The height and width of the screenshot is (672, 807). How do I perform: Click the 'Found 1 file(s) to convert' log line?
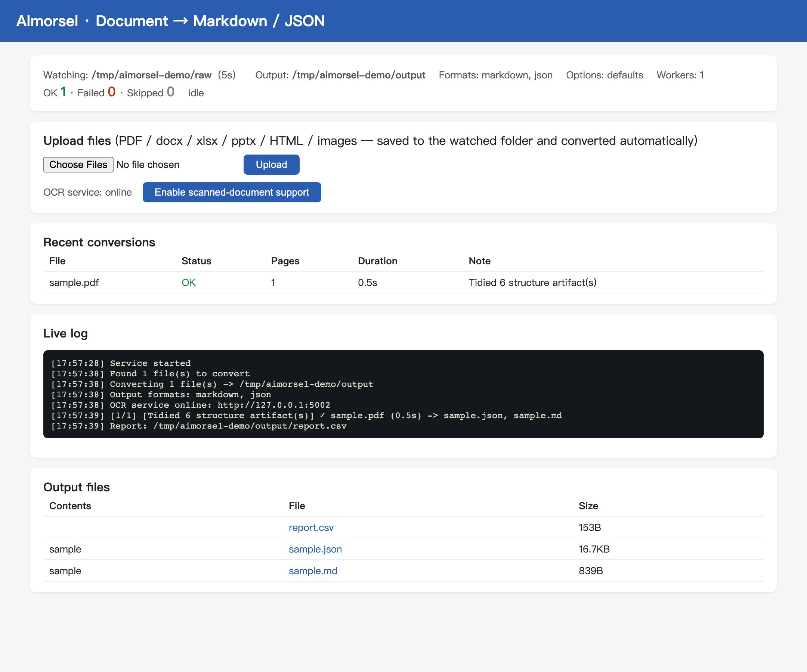150,374
